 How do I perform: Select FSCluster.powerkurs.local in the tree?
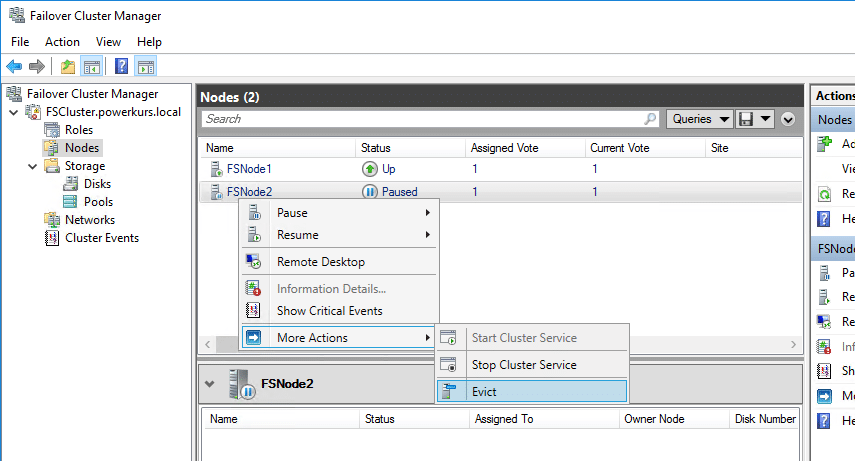[x=113, y=112]
